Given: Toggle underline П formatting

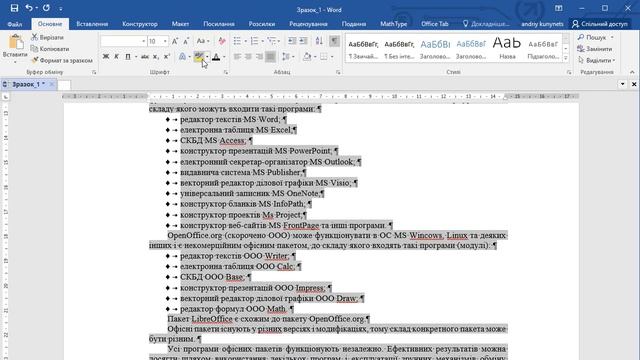Looking at the screenshot, I should click(x=128, y=57).
